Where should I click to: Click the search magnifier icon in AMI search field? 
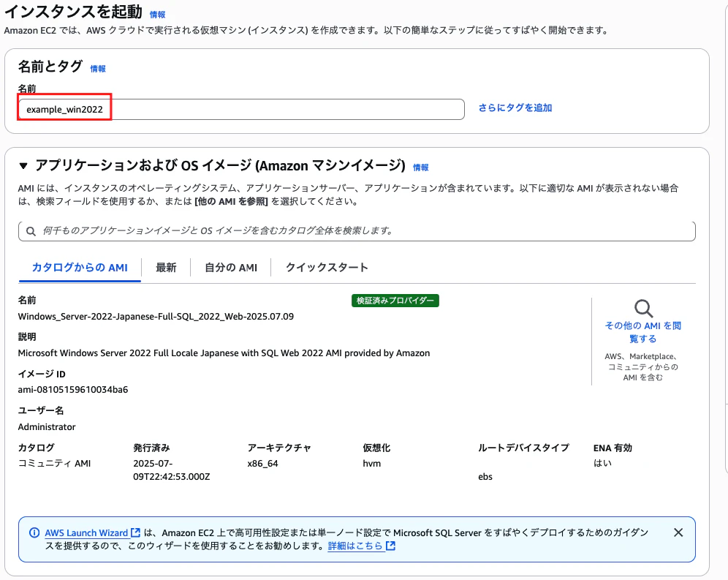(31, 231)
